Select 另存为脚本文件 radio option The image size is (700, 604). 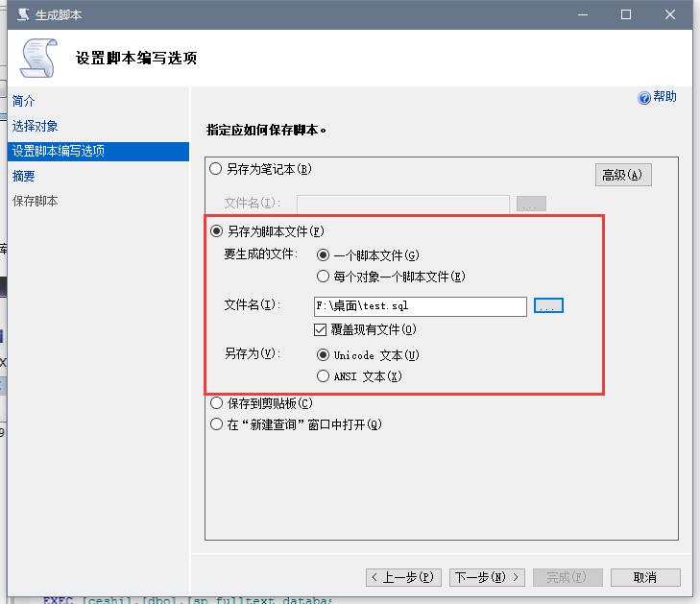tap(216, 231)
